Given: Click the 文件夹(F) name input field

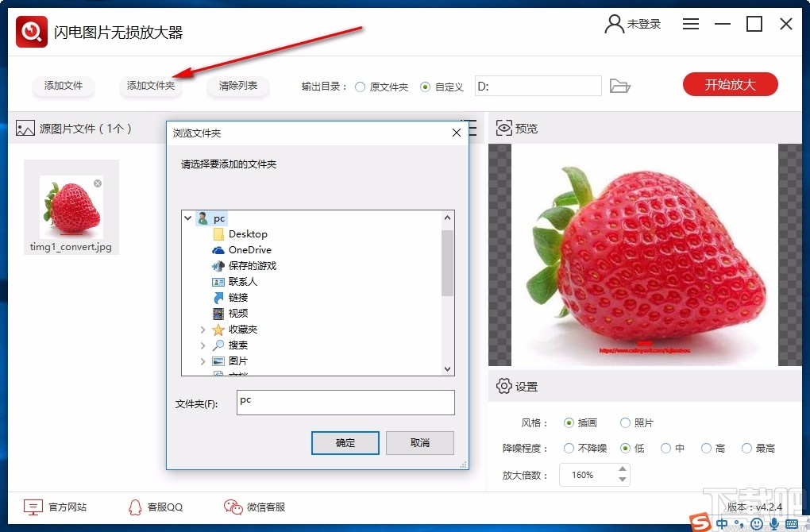Looking at the screenshot, I should pyautogui.click(x=345, y=403).
